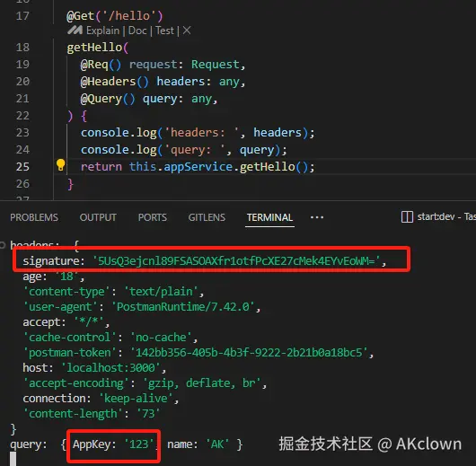Screen dimensions: 476x466
Task: Click line number 24 in the gutter
Action: click(x=22, y=150)
